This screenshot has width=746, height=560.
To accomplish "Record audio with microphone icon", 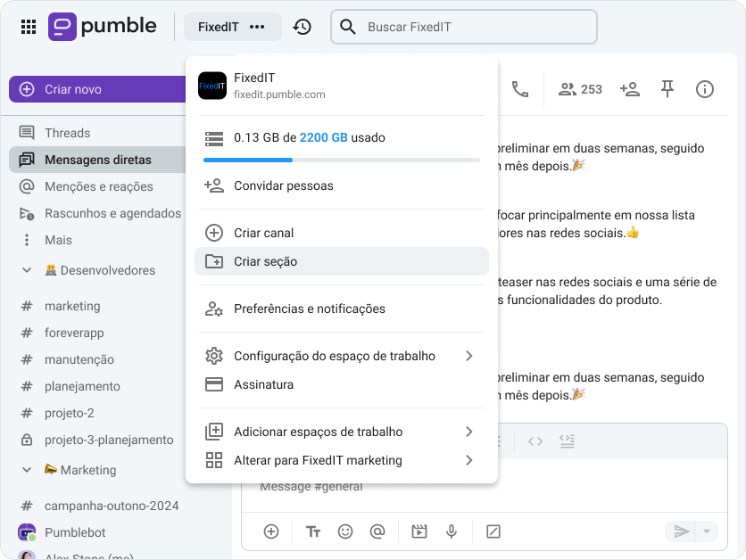I will coord(452,531).
